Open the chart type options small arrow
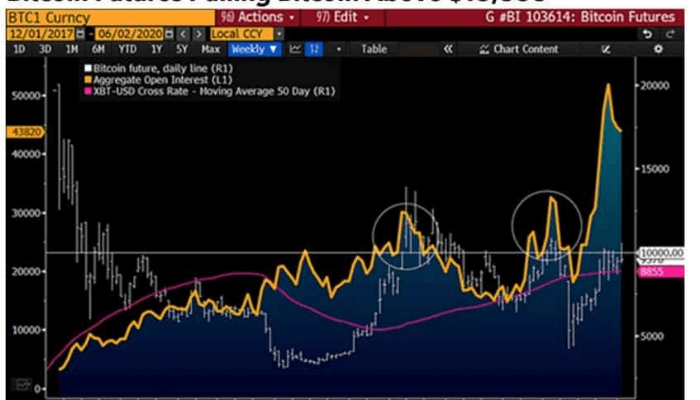700x400 pixels. coord(339,50)
